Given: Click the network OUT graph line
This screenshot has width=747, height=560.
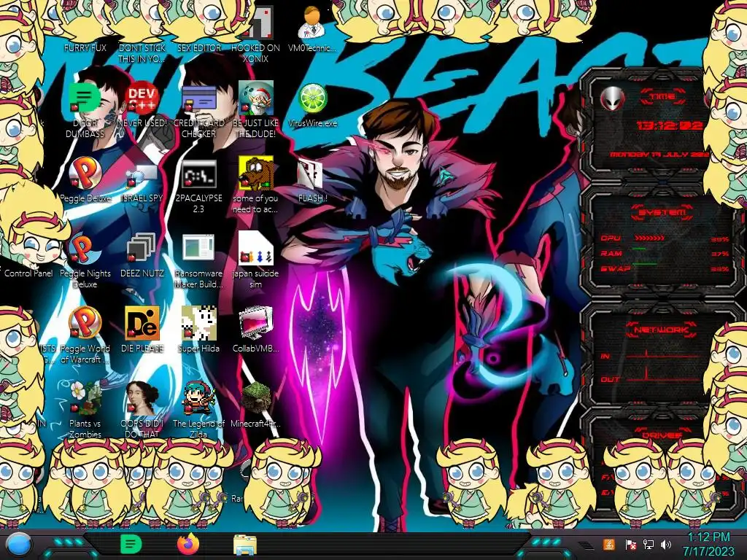Looking at the screenshot, I should [x=663, y=376].
